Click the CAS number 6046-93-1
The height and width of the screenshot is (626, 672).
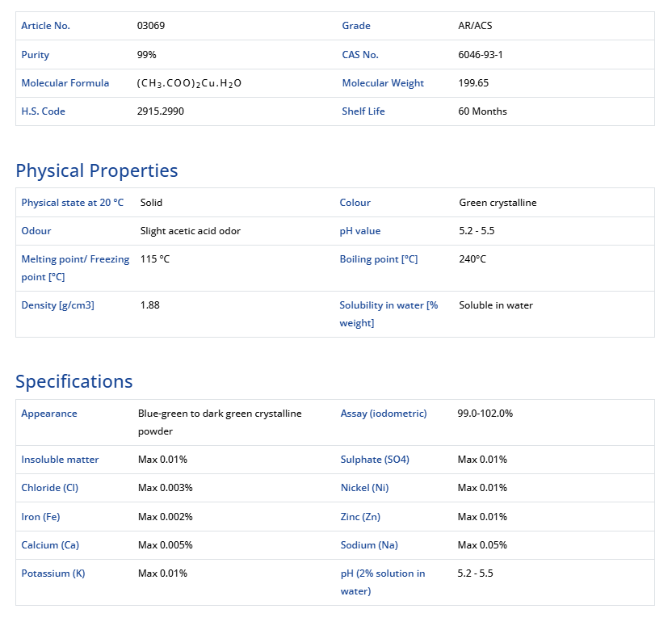click(481, 55)
